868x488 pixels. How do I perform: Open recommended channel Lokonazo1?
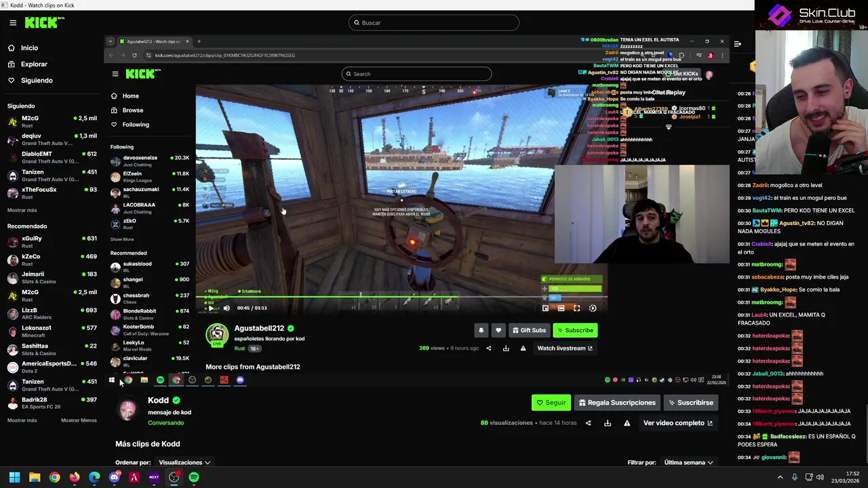click(x=51, y=331)
